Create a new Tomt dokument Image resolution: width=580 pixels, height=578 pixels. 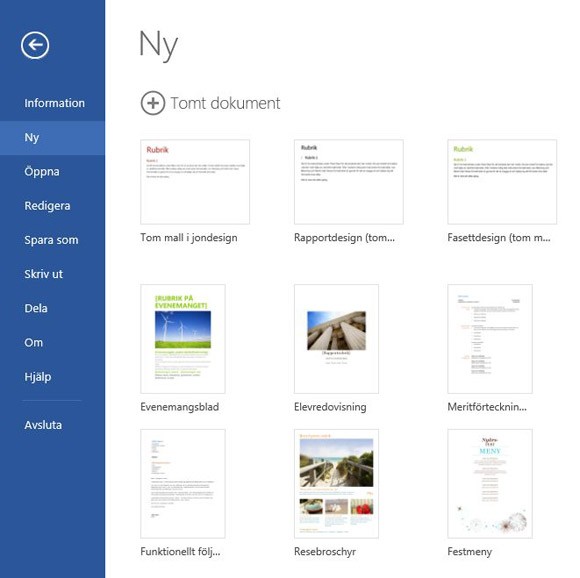pos(210,103)
